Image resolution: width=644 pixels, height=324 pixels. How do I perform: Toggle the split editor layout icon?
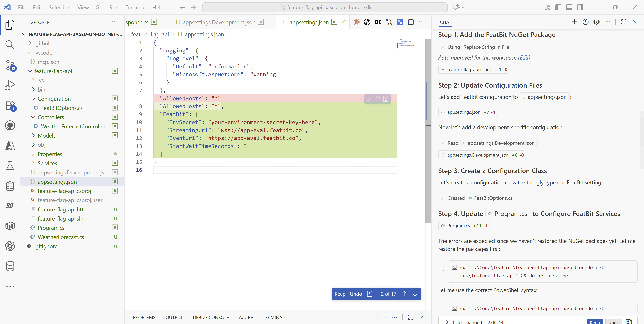coord(411,22)
